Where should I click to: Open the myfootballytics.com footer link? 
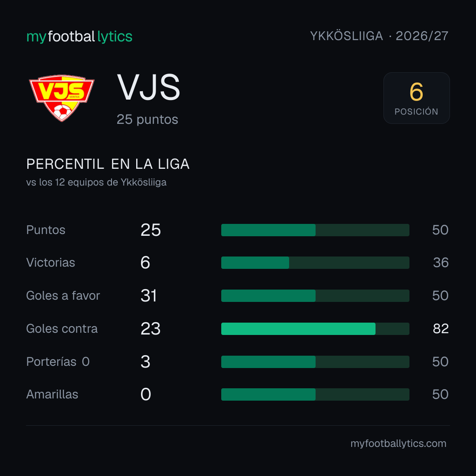[x=398, y=443]
